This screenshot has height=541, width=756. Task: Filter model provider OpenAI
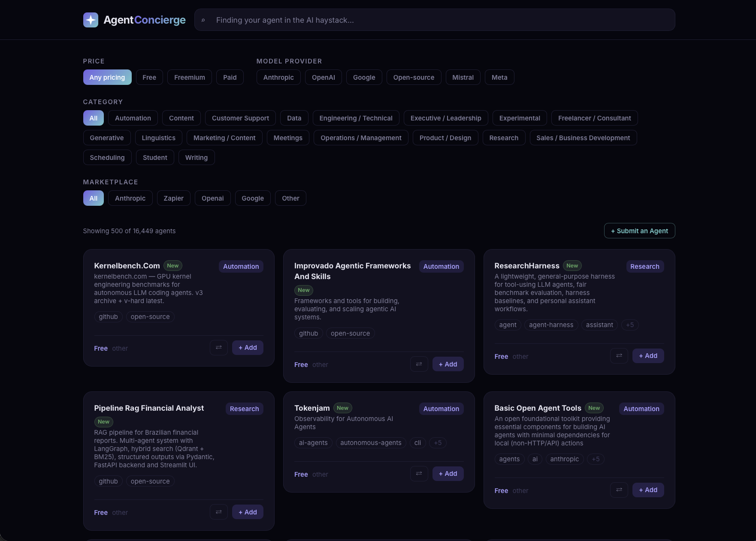coord(324,77)
